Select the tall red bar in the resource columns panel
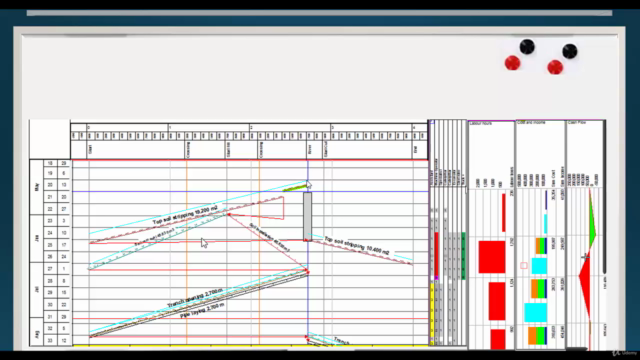640x360 pixels. tap(436, 255)
